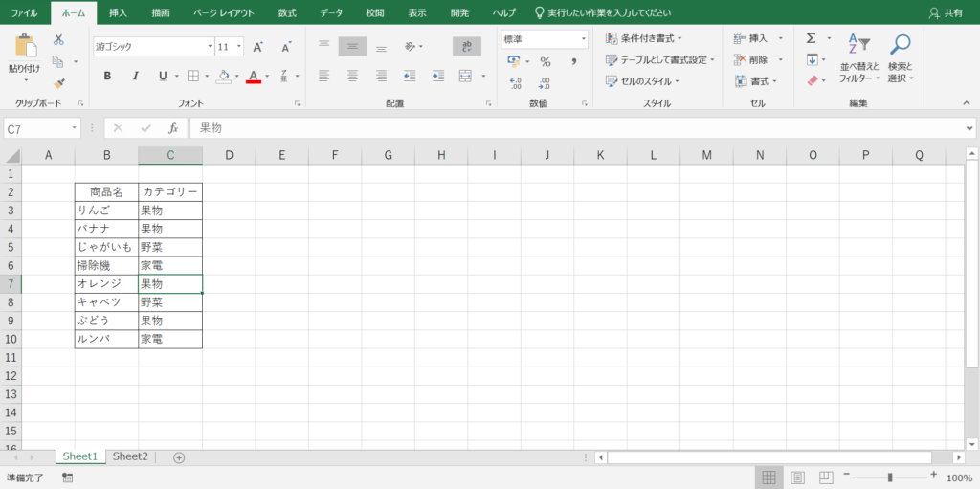Switch to the データ tab
980x489 pixels.
point(331,12)
